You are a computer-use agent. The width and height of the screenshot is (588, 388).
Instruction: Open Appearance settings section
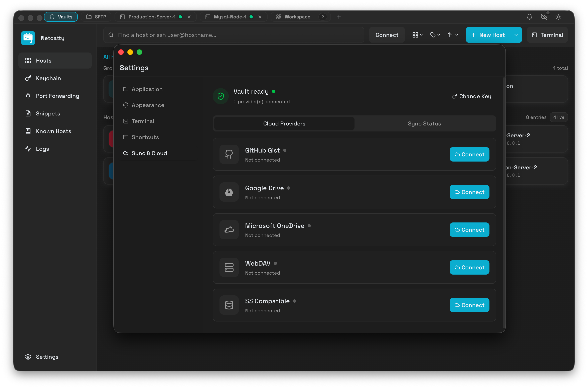[158, 105]
